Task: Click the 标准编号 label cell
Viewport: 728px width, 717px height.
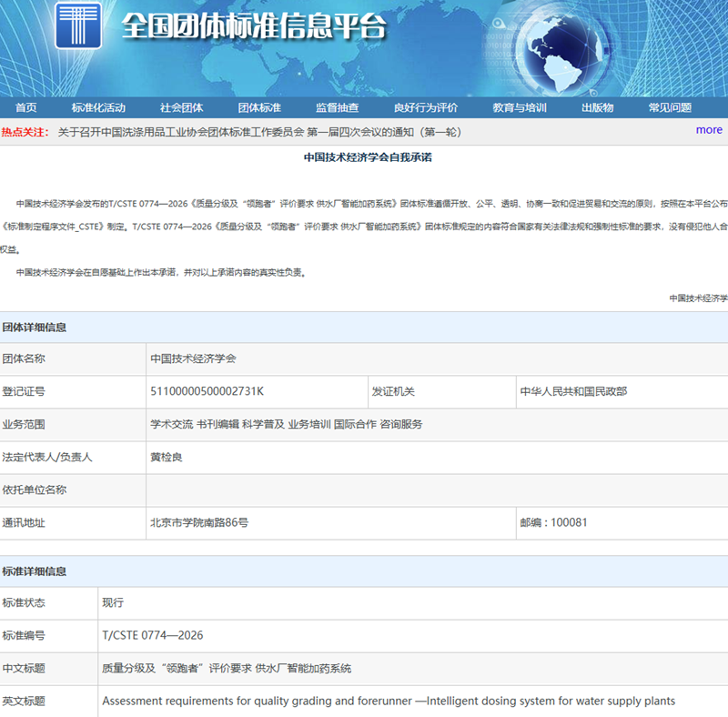Action: 49,636
